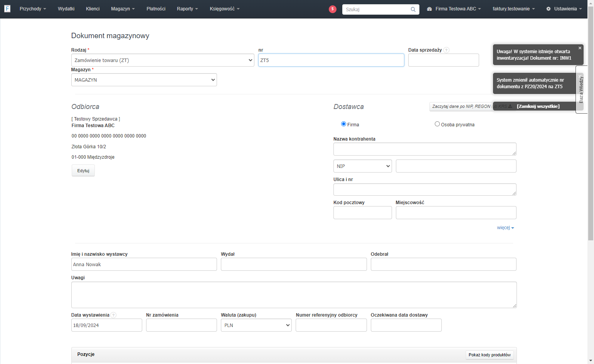Click Zamknij wszystkie notifications link
594x364 pixels.
click(x=538, y=106)
